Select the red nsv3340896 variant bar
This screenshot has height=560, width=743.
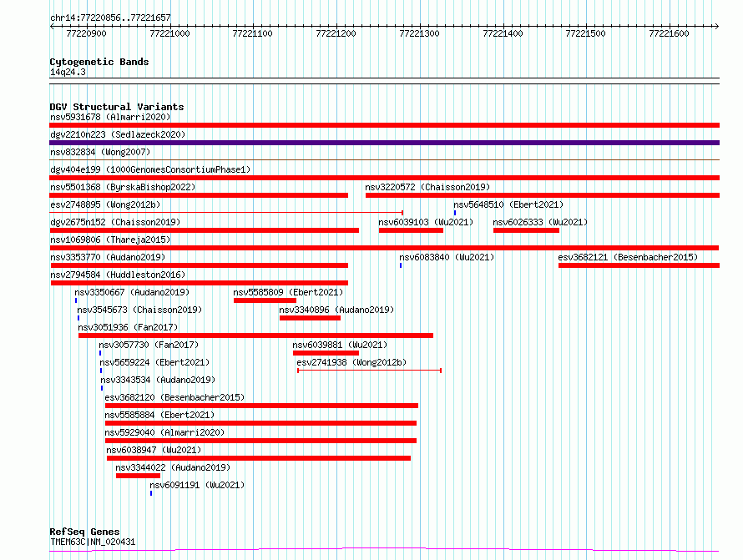[310, 318]
